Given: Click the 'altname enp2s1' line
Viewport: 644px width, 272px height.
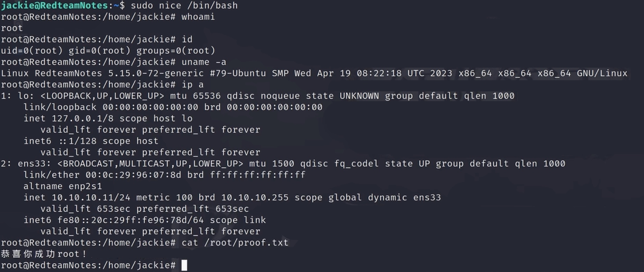Looking at the screenshot, I should [x=63, y=186].
